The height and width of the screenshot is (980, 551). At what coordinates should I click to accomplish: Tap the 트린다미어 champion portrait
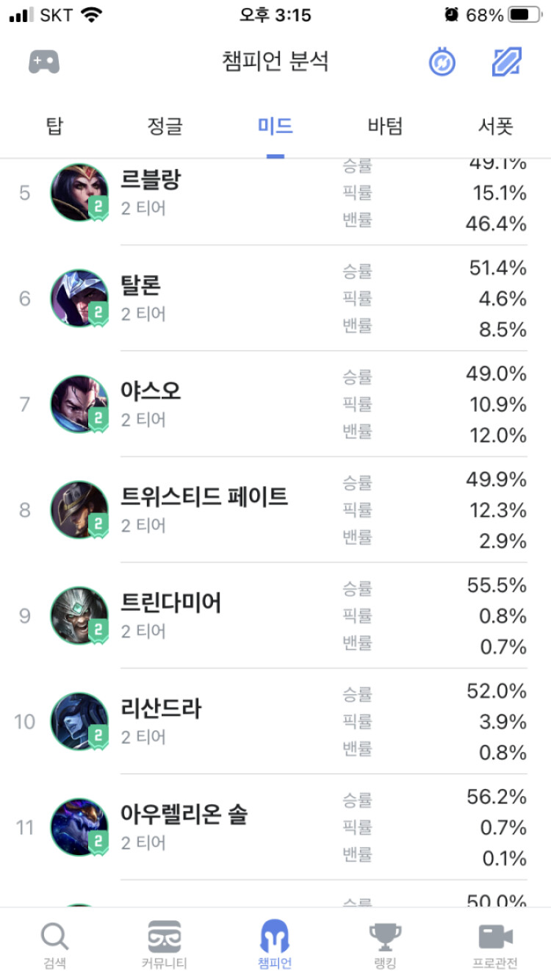click(79, 616)
